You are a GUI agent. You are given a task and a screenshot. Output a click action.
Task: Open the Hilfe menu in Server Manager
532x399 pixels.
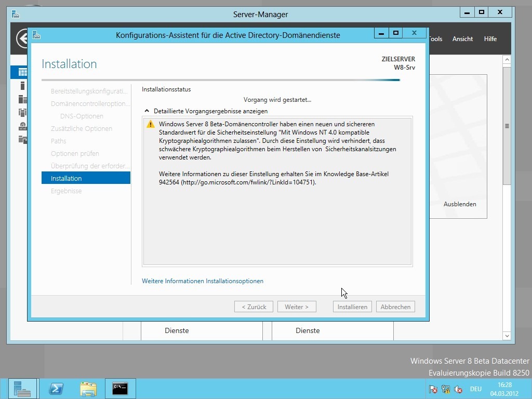pos(490,39)
